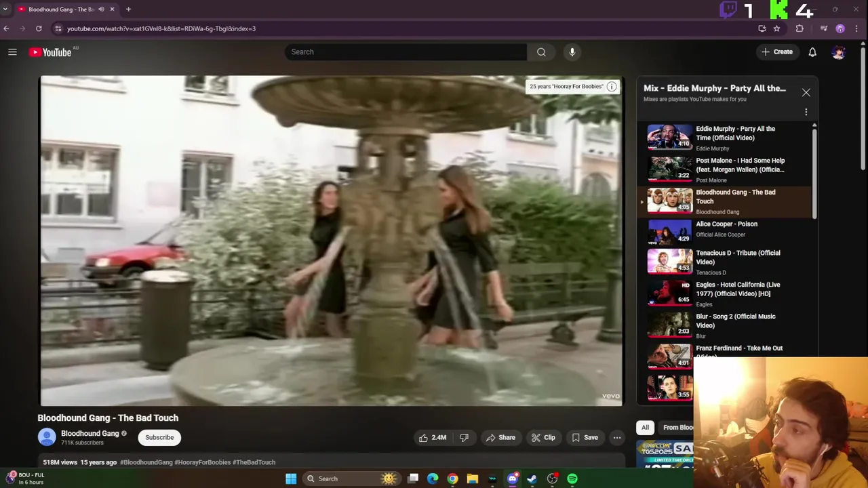Share the Bad Touch video
The height and width of the screenshot is (488, 868).
(500, 437)
